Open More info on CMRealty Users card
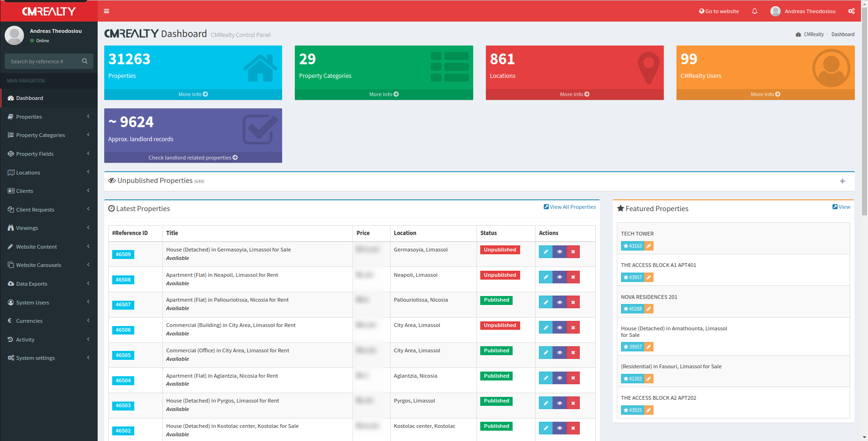This screenshot has width=868, height=441. [766, 94]
